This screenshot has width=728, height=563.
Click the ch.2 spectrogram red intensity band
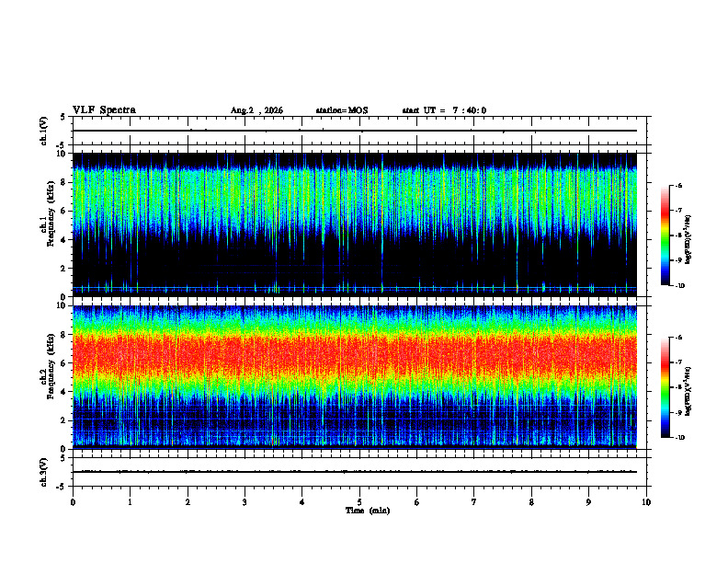coord(355,355)
